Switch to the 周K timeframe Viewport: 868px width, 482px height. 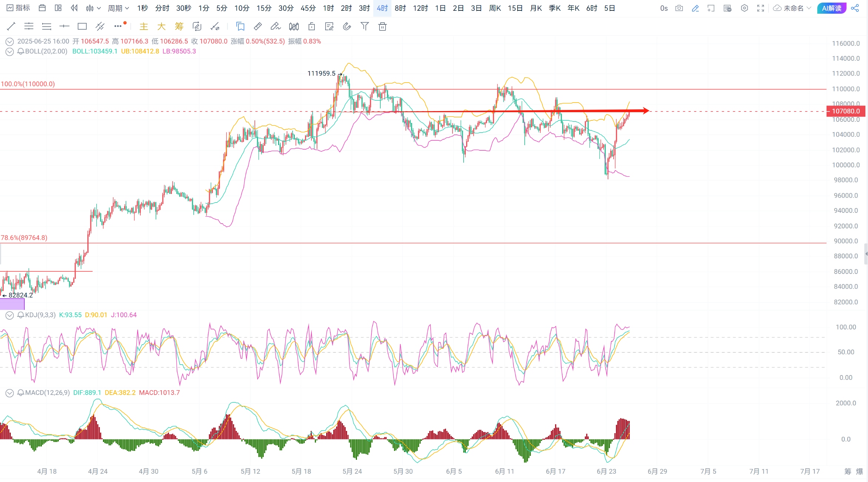pyautogui.click(x=495, y=8)
